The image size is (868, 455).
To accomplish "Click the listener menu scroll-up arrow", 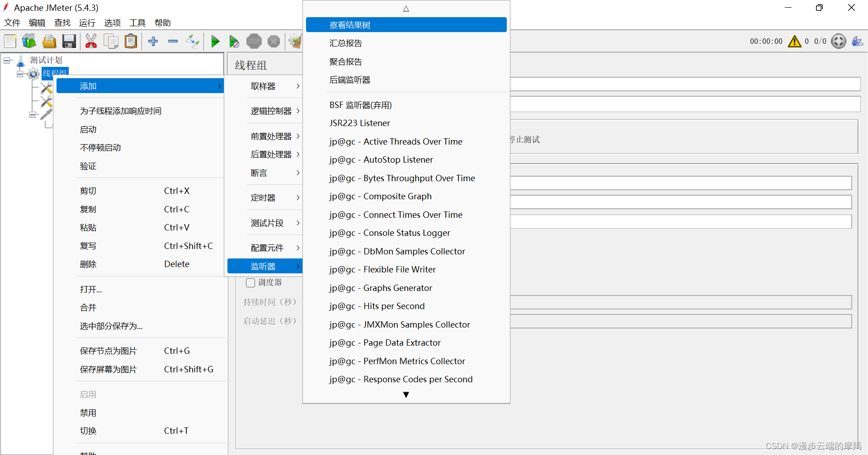I will click(406, 9).
